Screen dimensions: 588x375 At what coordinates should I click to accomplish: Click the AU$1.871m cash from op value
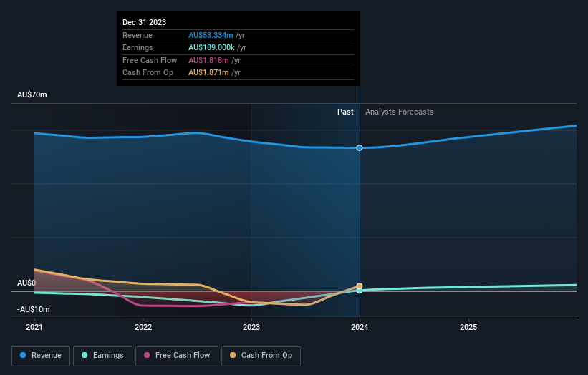208,73
